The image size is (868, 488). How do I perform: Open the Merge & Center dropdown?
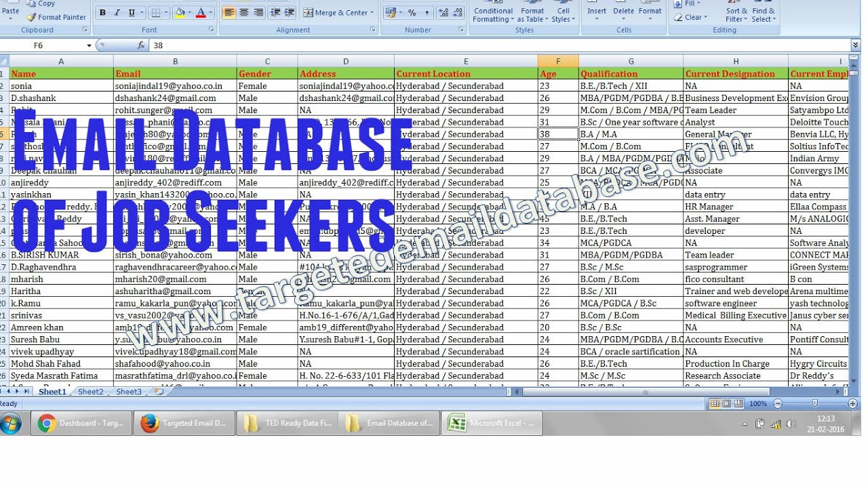(370, 12)
